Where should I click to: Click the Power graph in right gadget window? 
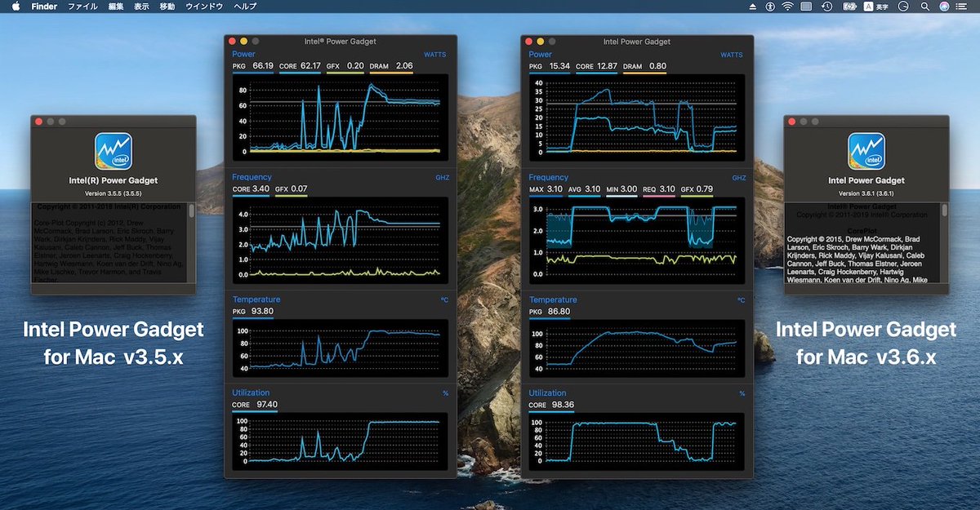tap(637, 117)
